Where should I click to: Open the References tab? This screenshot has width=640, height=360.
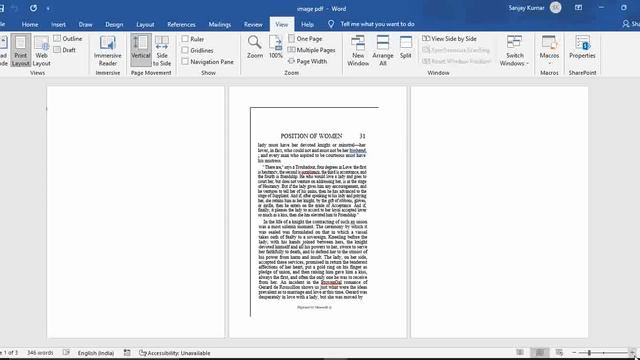(x=181, y=24)
